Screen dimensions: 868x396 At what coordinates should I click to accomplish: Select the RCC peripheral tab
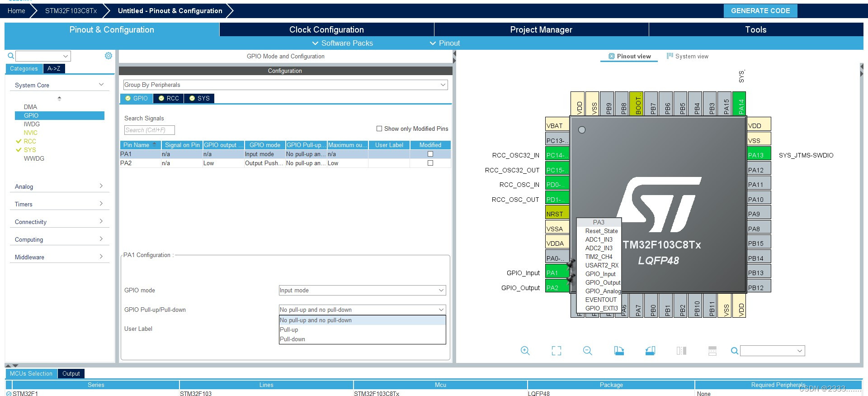169,98
